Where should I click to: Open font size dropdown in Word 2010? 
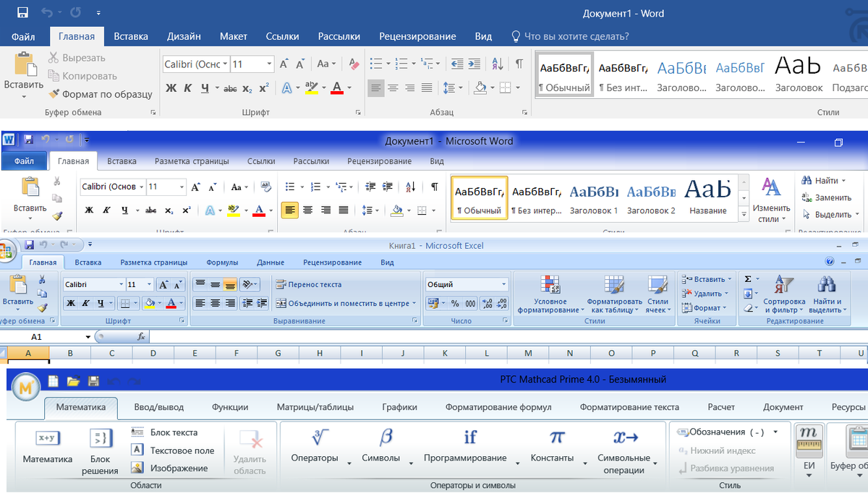click(181, 187)
